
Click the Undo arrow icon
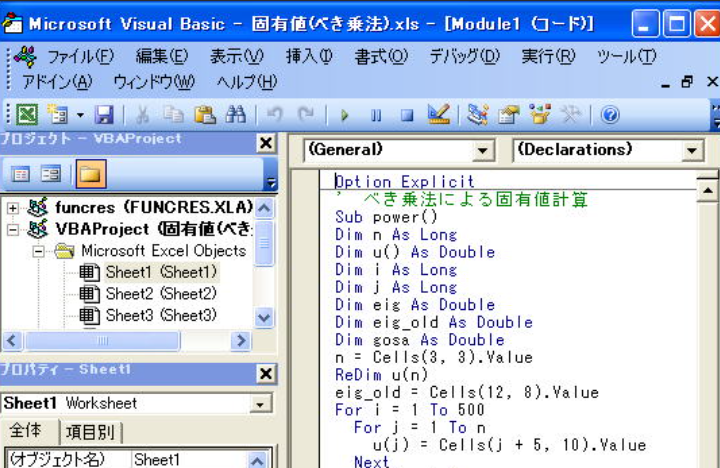(275, 114)
